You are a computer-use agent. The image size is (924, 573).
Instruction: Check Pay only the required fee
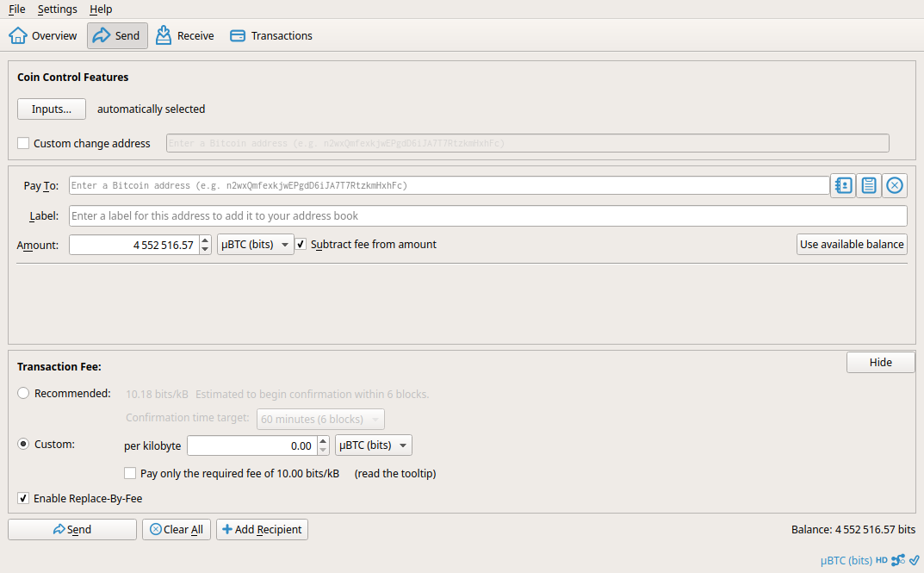[130, 473]
